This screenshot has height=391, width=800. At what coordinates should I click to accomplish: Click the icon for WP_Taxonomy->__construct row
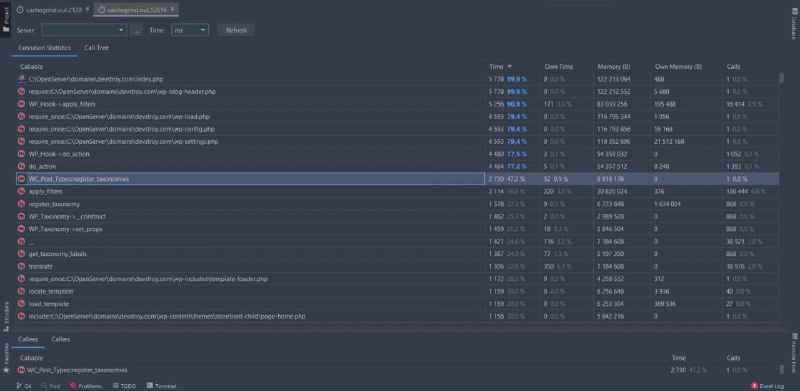(x=21, y=216)
